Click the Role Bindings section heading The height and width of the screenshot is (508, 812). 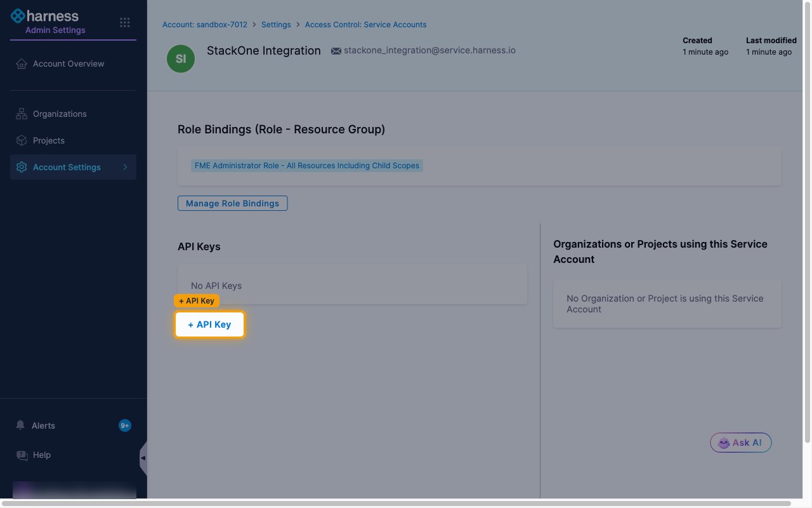point(281,130)
